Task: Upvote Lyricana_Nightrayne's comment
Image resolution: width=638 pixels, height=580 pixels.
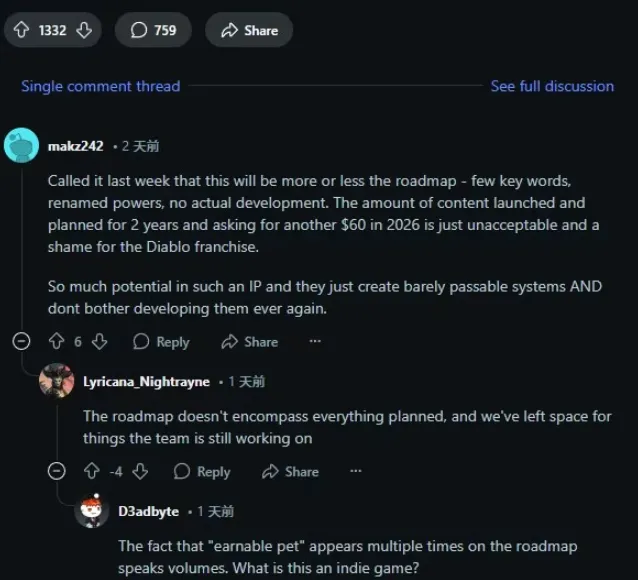Action: 92,471
